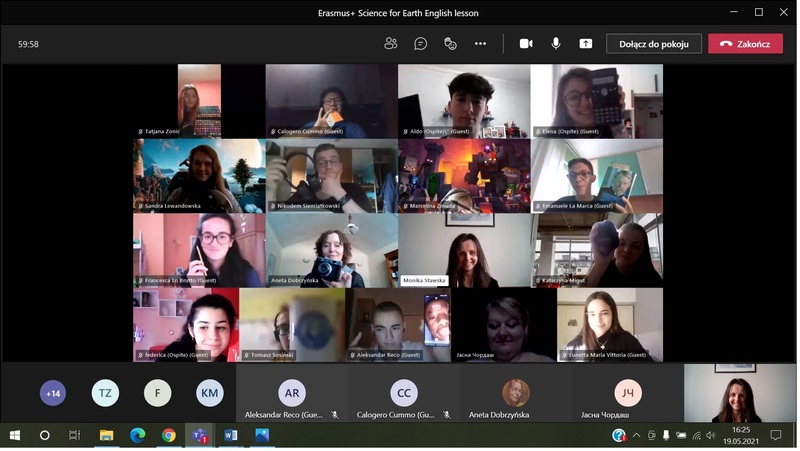Open the More actions ellipsis menu

(480, 44)
